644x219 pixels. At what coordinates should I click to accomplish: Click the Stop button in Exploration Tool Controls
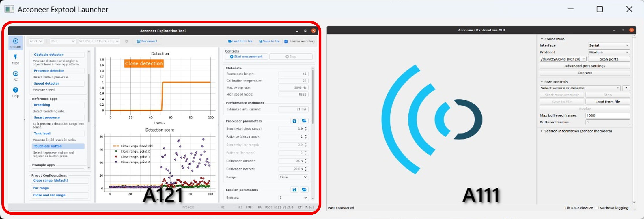291,57
